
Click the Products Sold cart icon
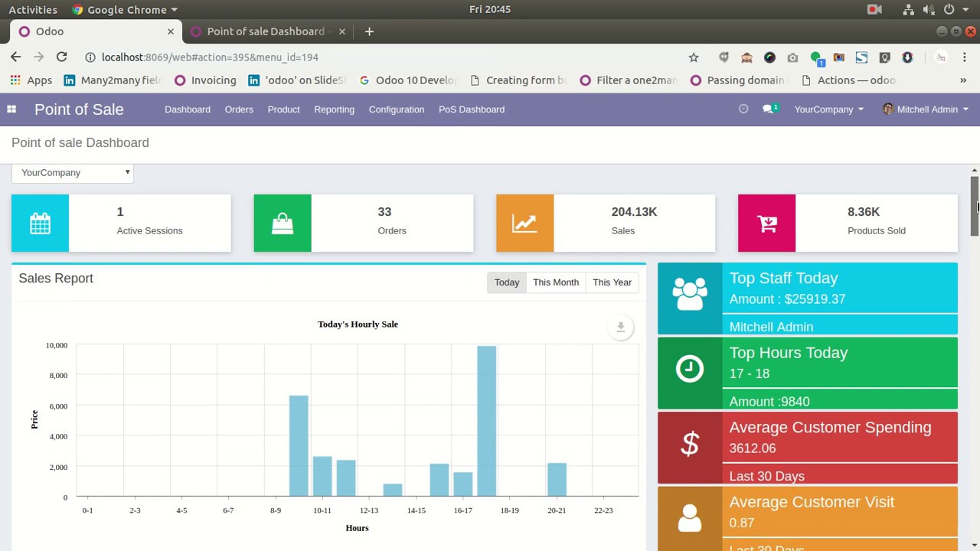click(x=766, y=223)
